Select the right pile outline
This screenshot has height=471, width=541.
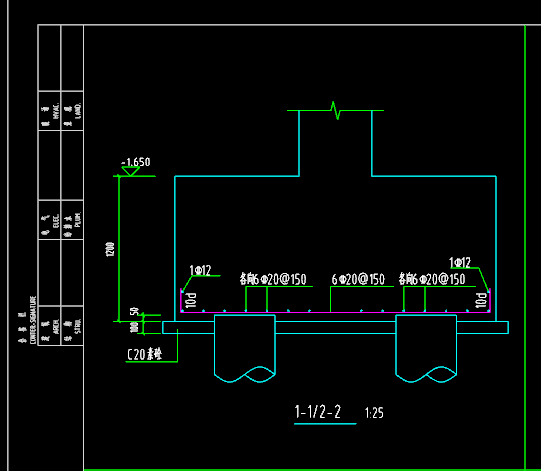tap(426, 349)
